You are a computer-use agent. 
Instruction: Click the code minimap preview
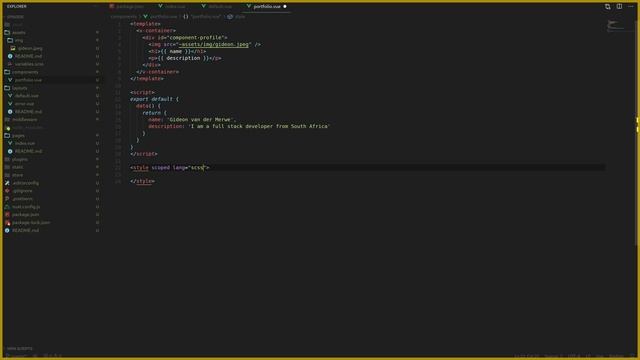[x=619, y=25]
